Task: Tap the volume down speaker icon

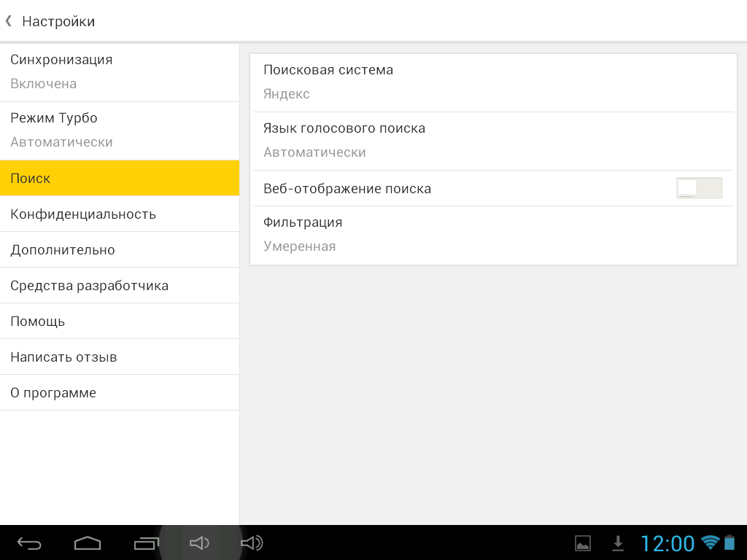Action: [199, 542]
